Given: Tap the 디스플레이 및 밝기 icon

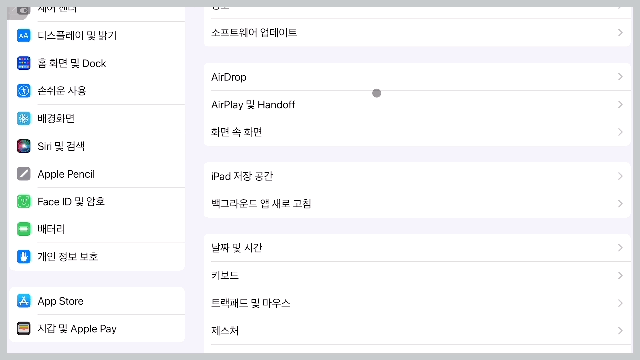Looking at the screenshot, I should 24,36.
